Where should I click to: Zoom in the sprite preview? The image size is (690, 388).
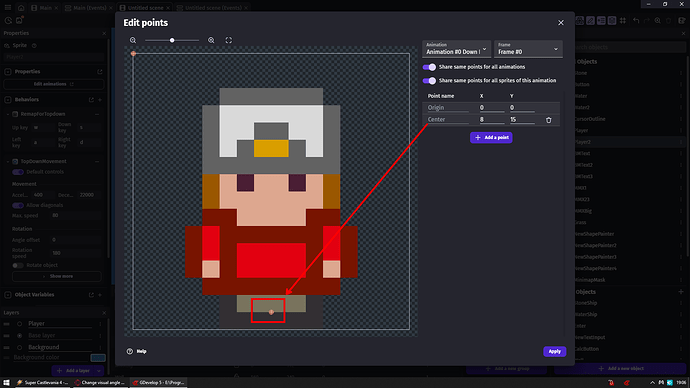(x=211, y=40)
